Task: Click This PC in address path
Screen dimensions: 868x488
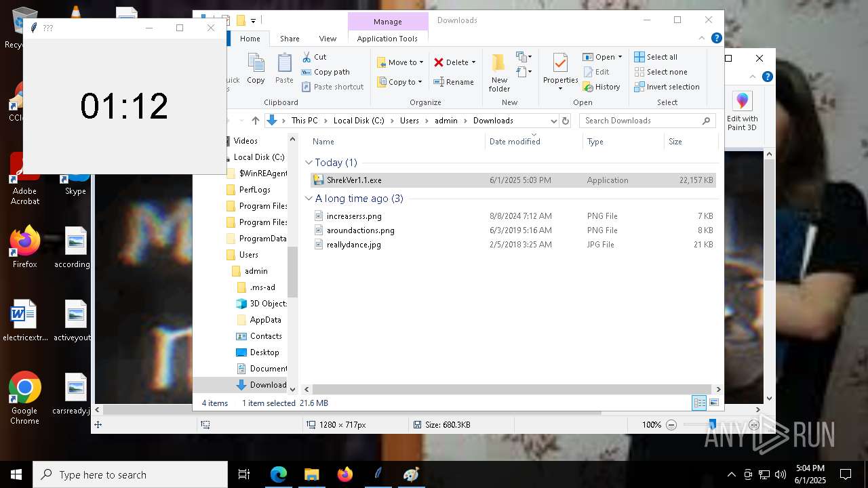Action: pos(304,121)
